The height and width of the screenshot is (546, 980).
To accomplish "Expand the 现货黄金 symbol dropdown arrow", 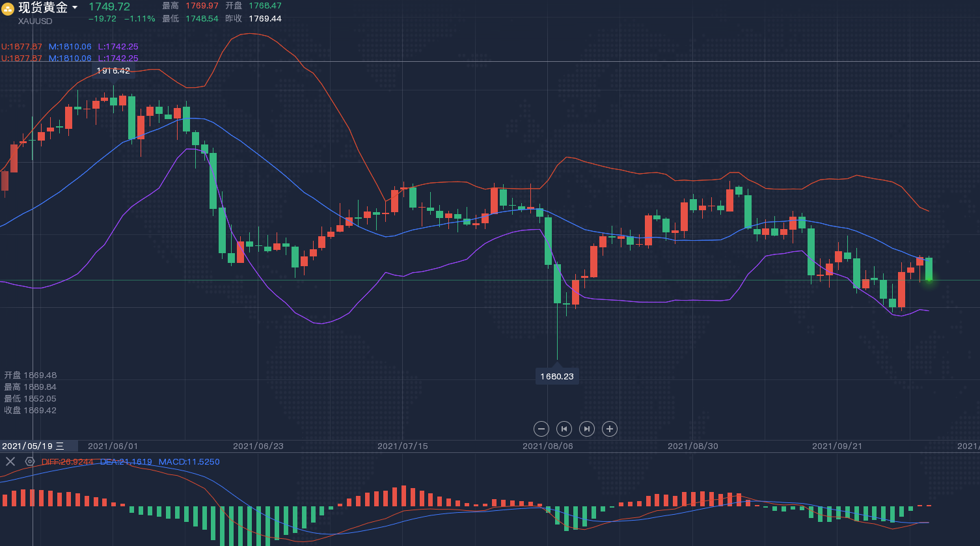I will click(x=75, y=8).
